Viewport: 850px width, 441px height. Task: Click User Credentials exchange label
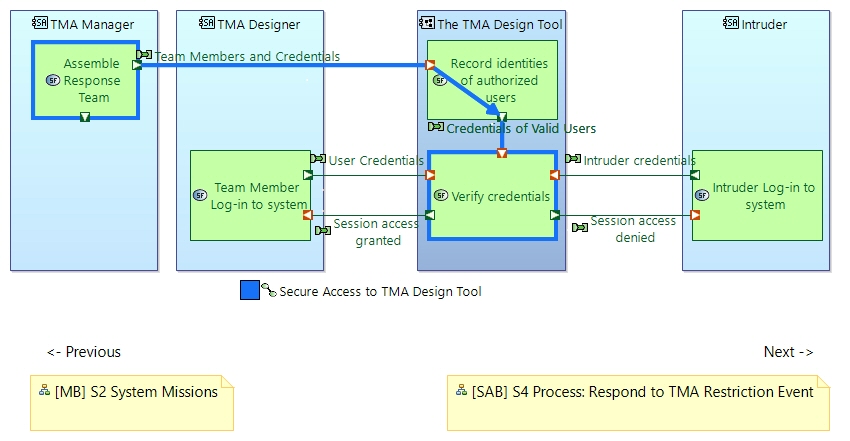click(376, 160)
